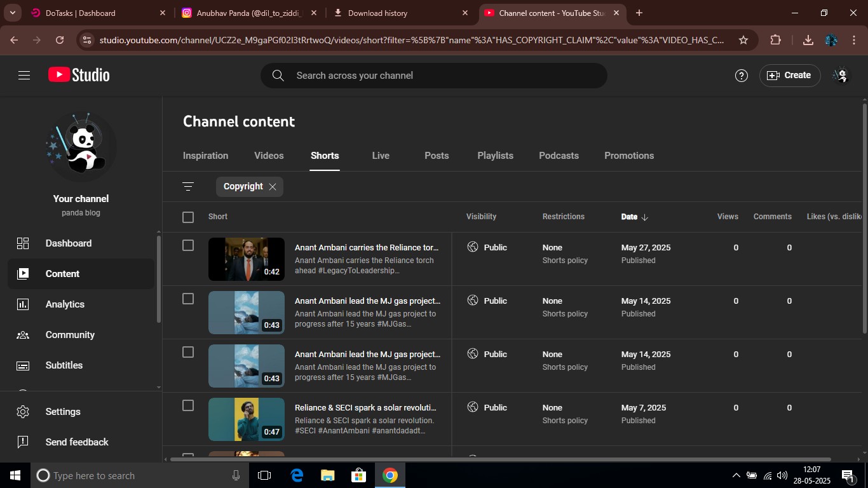Click the Dashboard sidebar icon
868x488 pixels.
point(23,243)
